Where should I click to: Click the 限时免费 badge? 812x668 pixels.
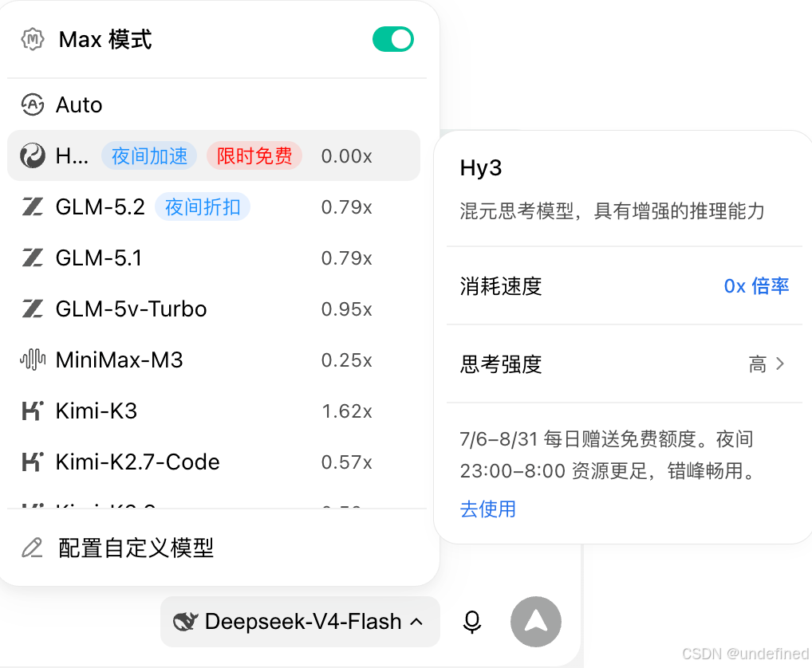[x=254, y=155]
